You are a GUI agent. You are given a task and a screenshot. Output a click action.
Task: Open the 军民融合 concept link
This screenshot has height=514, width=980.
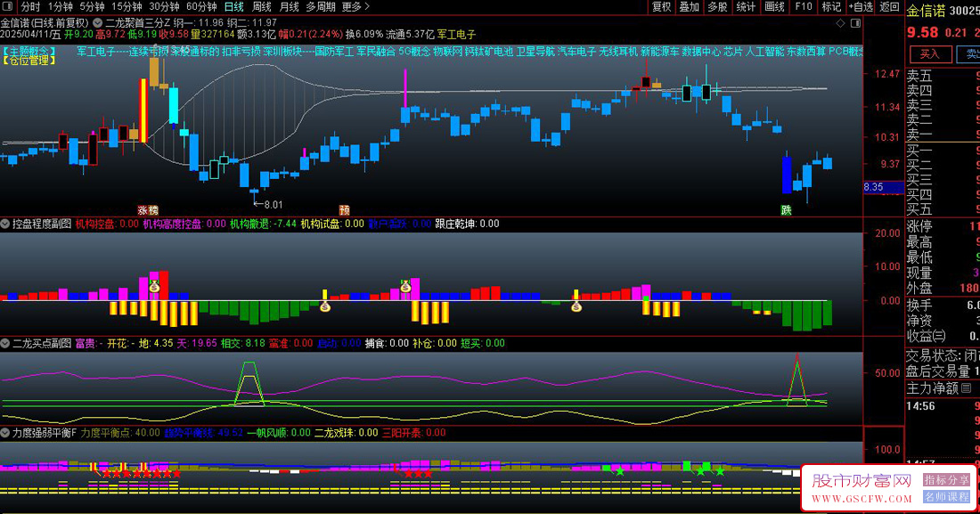[x=376, y=52]
